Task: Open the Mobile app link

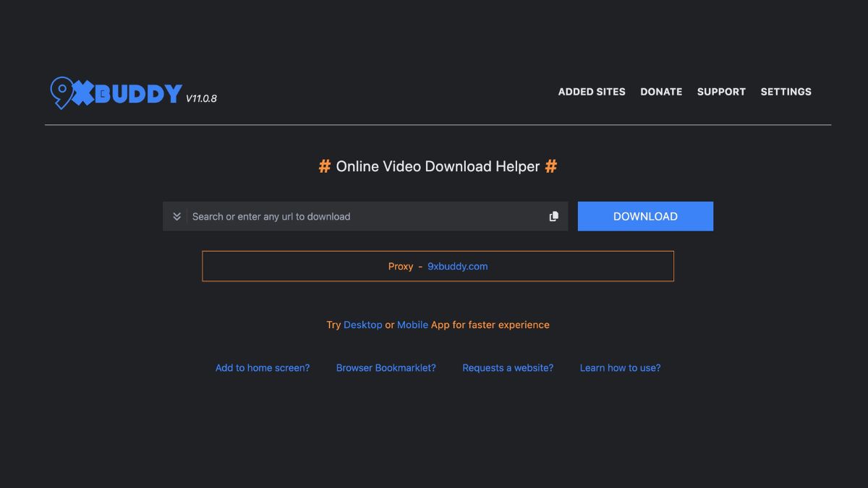Action: pyautogui.click(x=412, y=325)
